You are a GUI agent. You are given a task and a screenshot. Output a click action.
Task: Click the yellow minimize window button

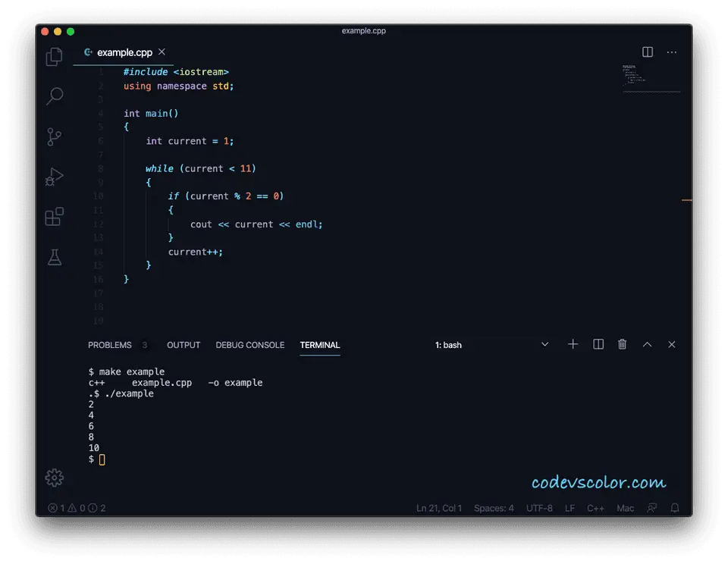tap(58, 32)
